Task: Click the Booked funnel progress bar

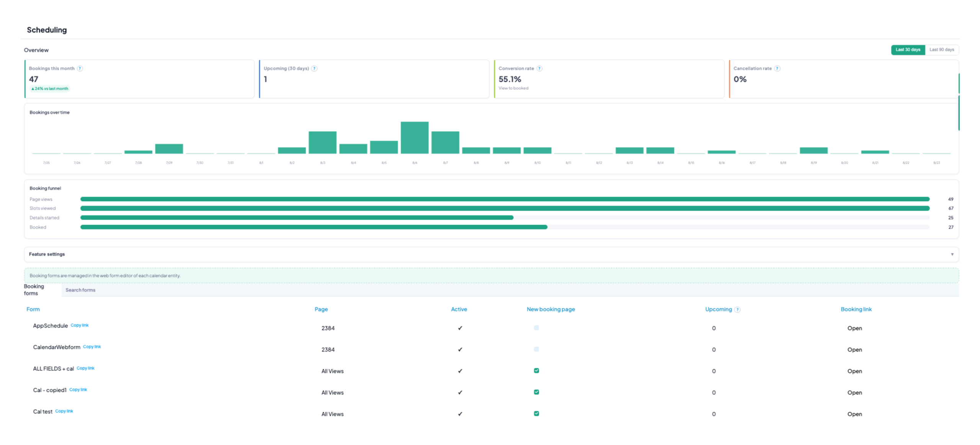Action: pos(504,227)
